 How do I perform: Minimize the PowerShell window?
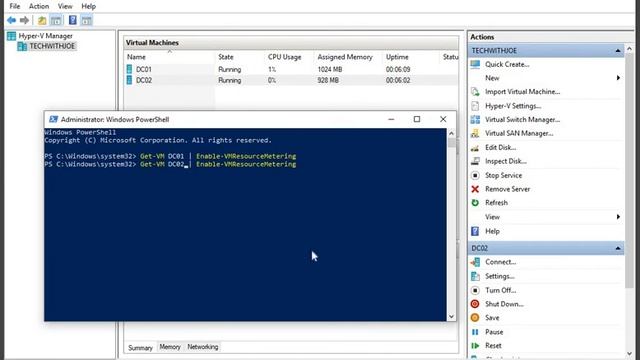(x=391, y=119)
